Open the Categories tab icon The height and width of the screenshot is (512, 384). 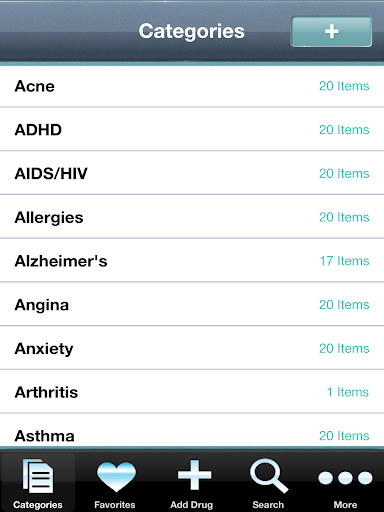[38, 476]
